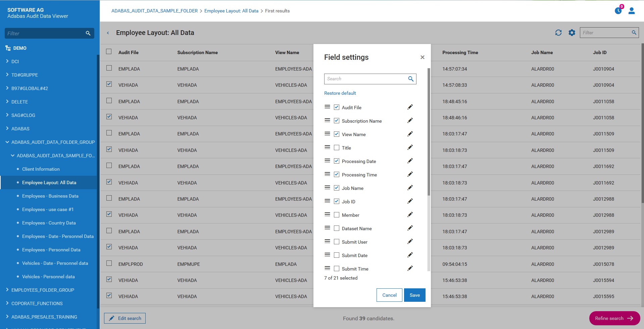The image size is (644, 329).
Task: Click the drag handle of Submit User
Action: pyautogui.click(x=328, y=241)
